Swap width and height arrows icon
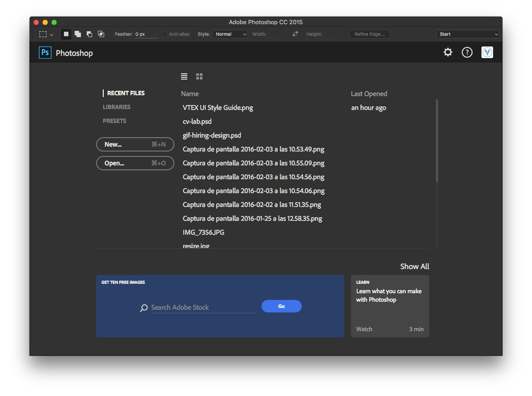The height and width of the screenshot is (396, 532). 295,34
